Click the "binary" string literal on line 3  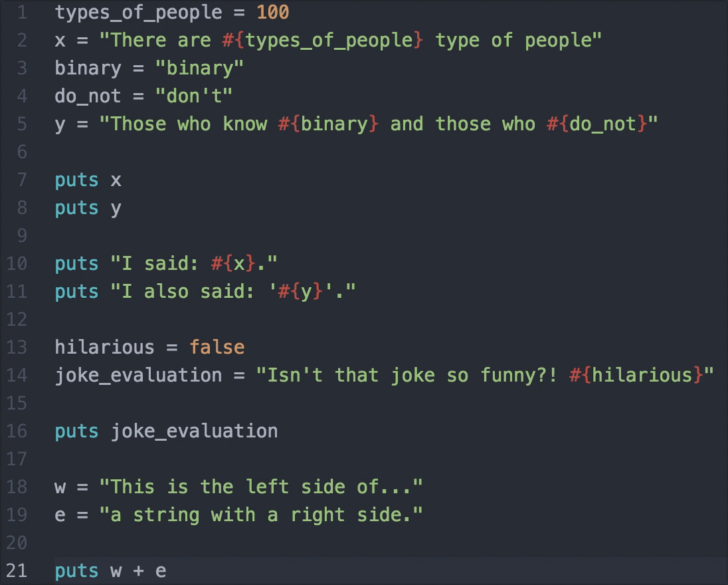tap(199, 68)
